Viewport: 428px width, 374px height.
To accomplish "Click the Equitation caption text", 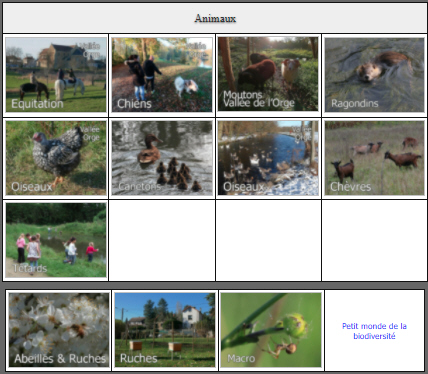I will point(37,104).
